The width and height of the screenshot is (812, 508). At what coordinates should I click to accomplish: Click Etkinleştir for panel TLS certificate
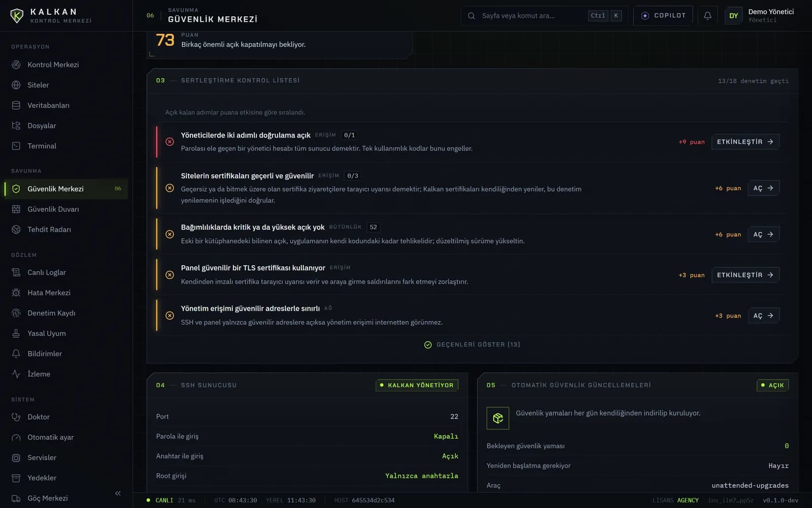pyautogui.click(x=745, y=275)
